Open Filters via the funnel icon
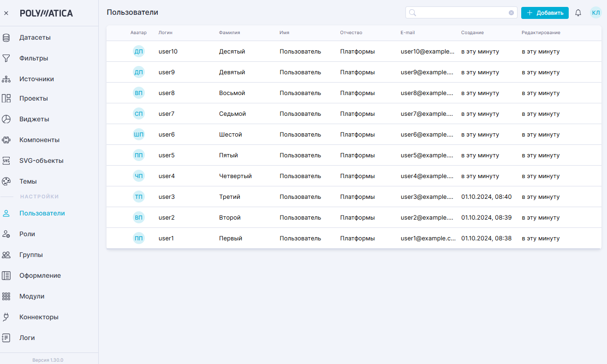 tap(6, 59)
